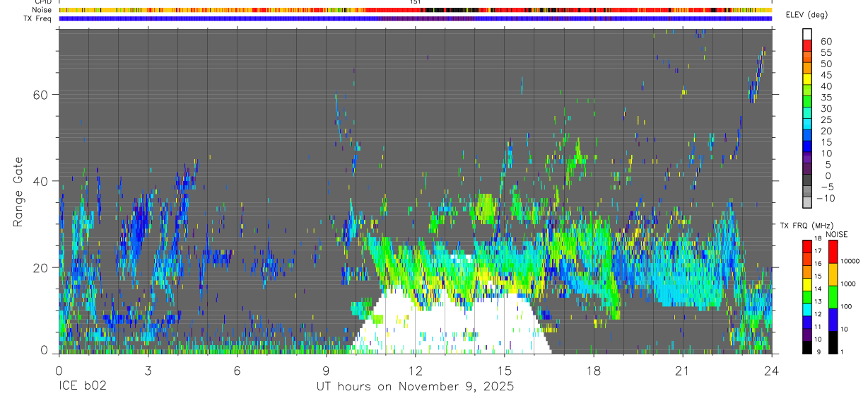Click the '18' tick on UT hours axis
The image size is (868, 401).
(593, 371)
